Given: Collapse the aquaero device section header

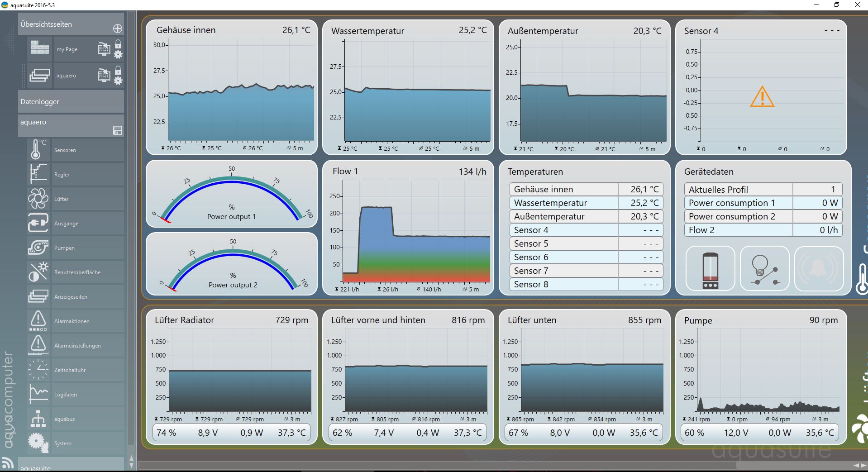Looking at the screenshot, I should click(63, 123).
